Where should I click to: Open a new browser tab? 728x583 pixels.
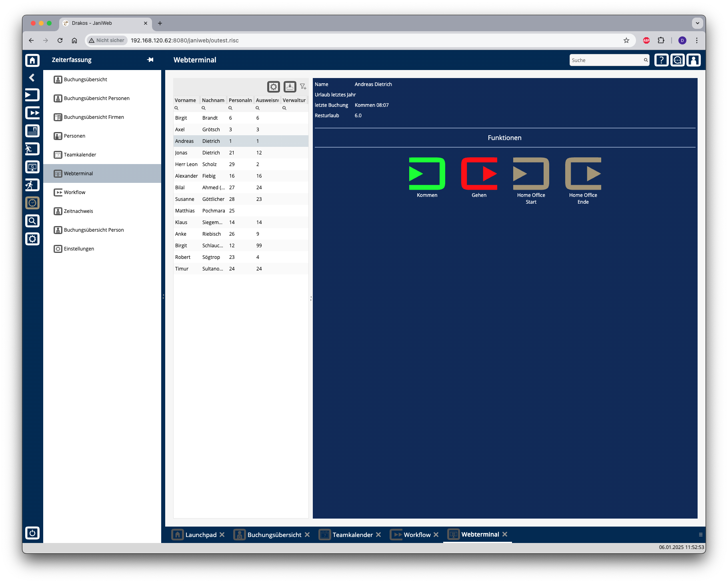click(160, 23)
